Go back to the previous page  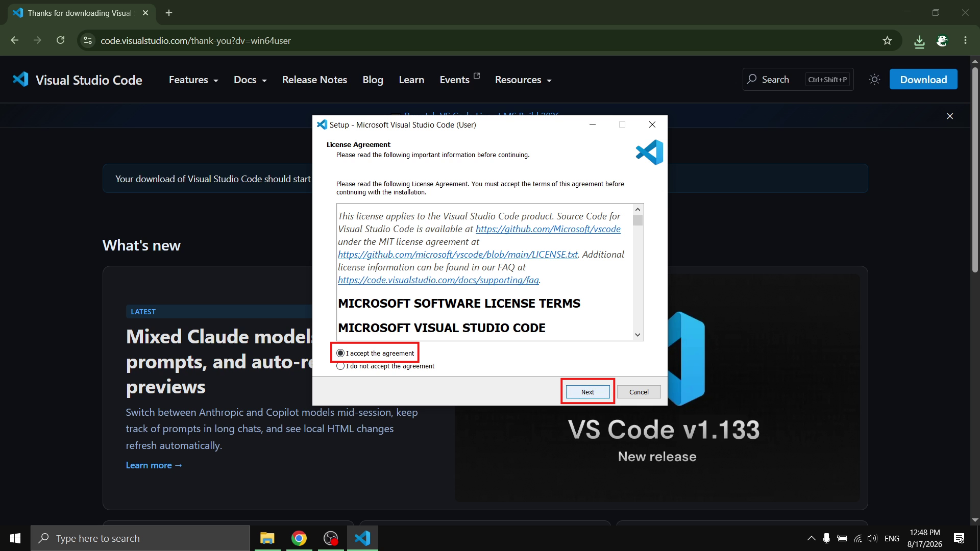click(15, 40)
